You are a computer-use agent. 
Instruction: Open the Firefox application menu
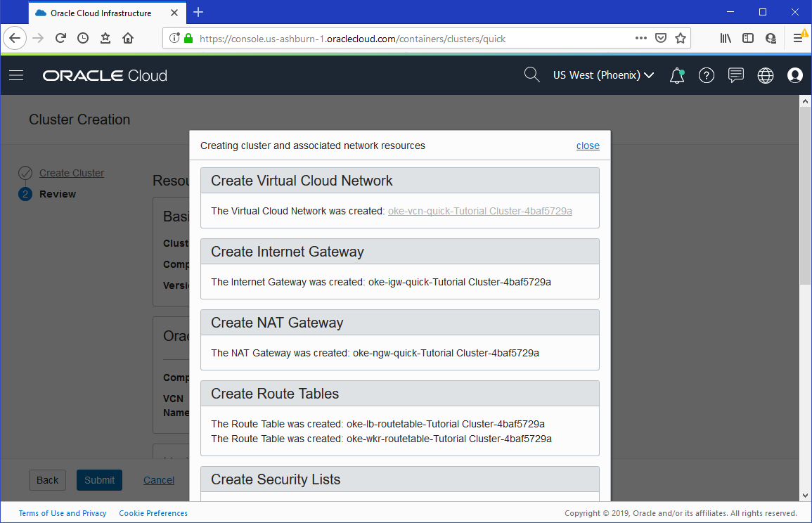798,39
